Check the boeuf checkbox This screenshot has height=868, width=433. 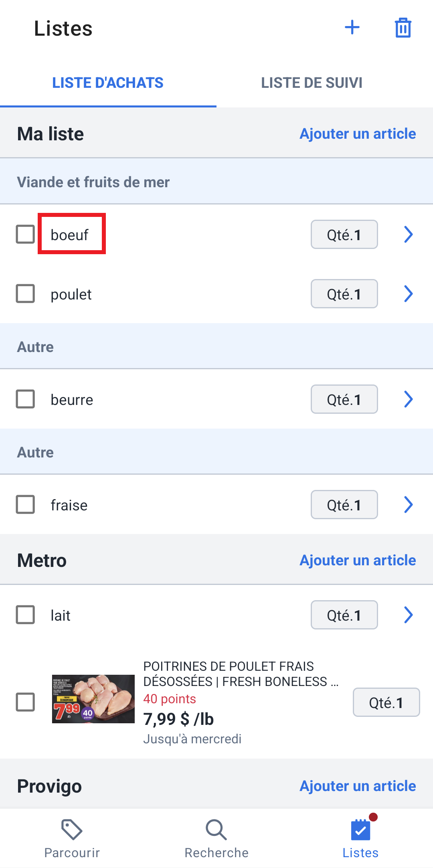click(25, 234)
